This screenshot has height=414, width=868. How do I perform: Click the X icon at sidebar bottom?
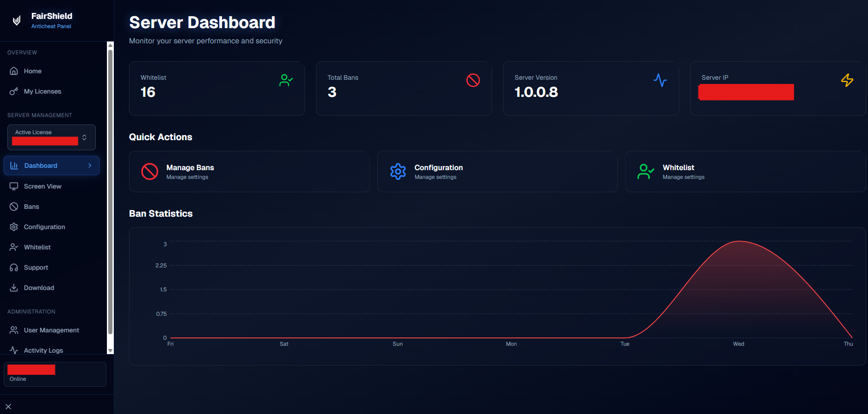(x=8, y=407)
